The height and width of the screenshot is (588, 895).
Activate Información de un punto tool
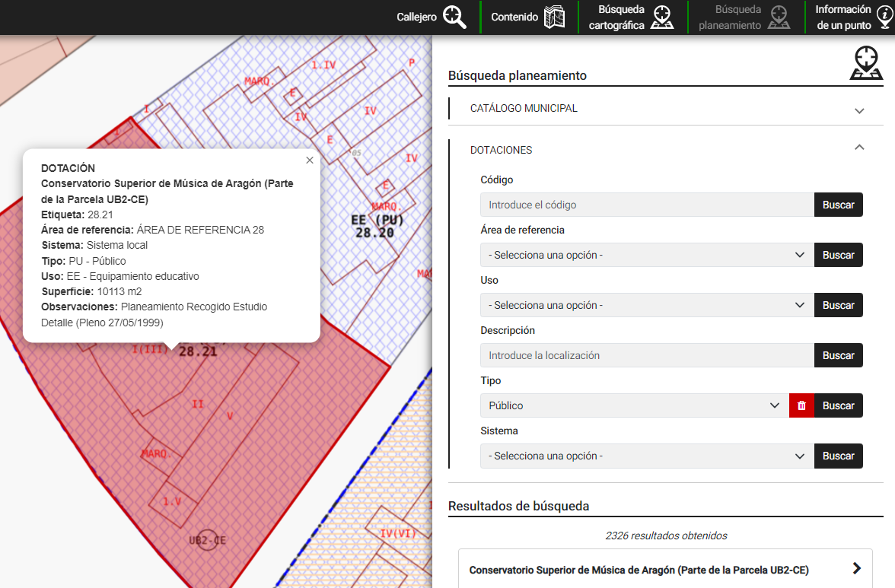(853, 17)
